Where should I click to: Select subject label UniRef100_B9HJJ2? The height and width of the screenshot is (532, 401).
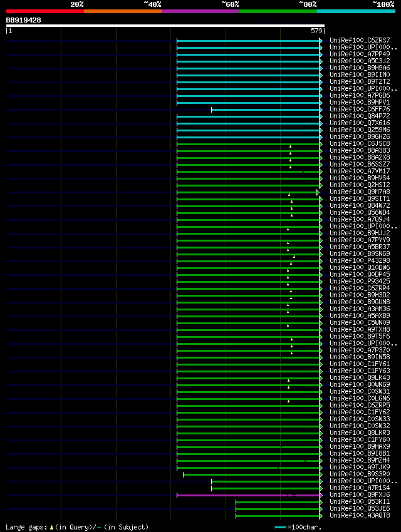pos(360,233)
